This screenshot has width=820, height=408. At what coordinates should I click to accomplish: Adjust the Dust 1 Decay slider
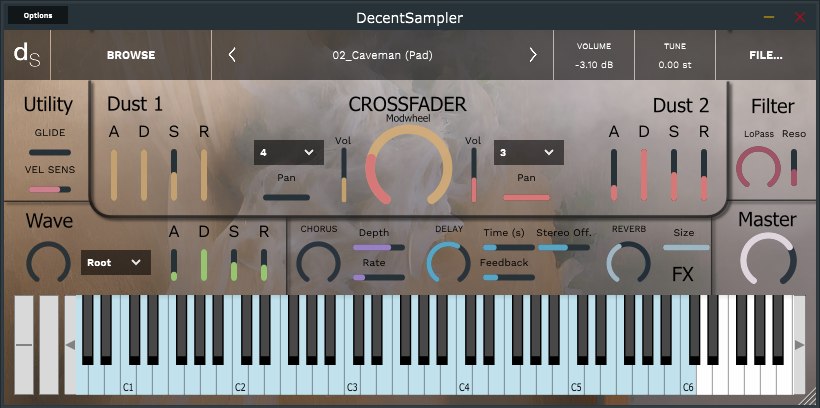(144, 175)
